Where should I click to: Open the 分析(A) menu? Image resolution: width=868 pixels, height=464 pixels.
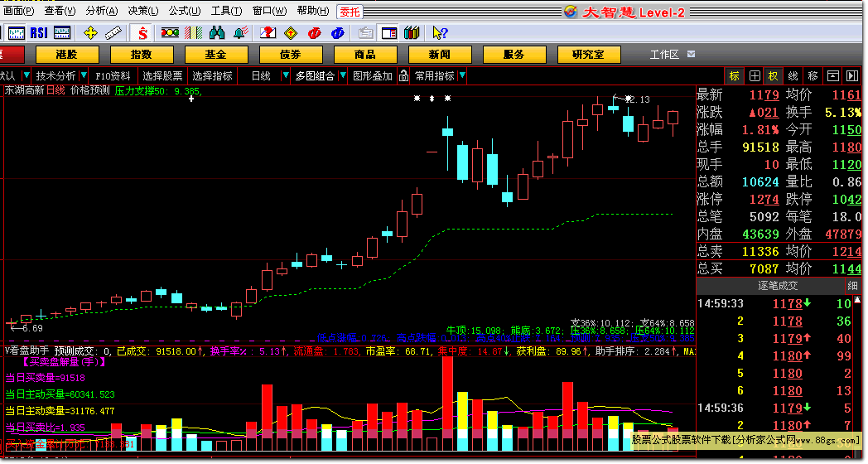coord(102,11)
